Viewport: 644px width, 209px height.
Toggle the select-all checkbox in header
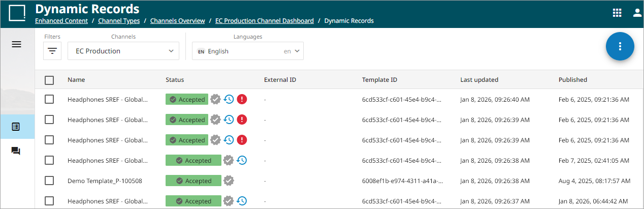pos(49,80)
